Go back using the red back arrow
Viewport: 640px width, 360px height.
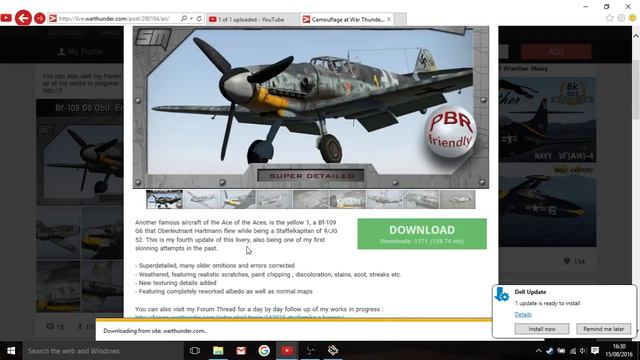click(23, 18)
